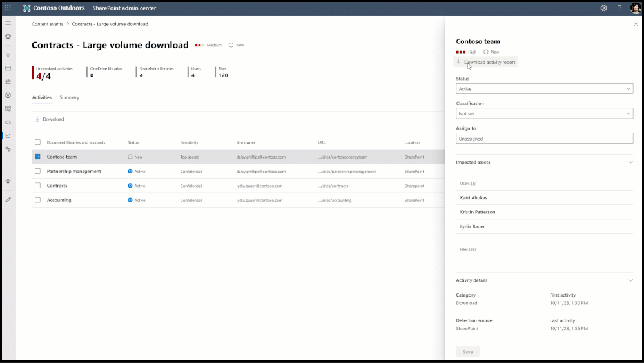644x363 pixels.
Task: Switch to the Summary tab
Action: click(x=69, y=97)
